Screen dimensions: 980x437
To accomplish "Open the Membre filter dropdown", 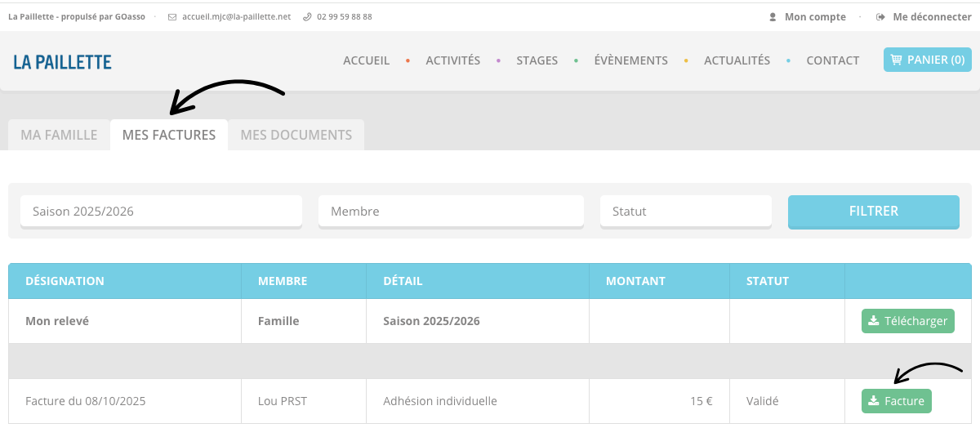I will [x=451, y=211].
